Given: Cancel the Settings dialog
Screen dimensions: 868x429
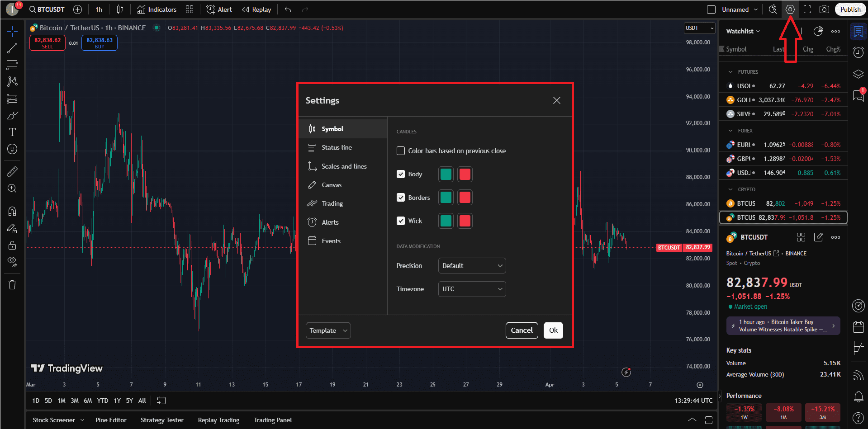Looking at the screenshot, I should [x=522, y=330].
